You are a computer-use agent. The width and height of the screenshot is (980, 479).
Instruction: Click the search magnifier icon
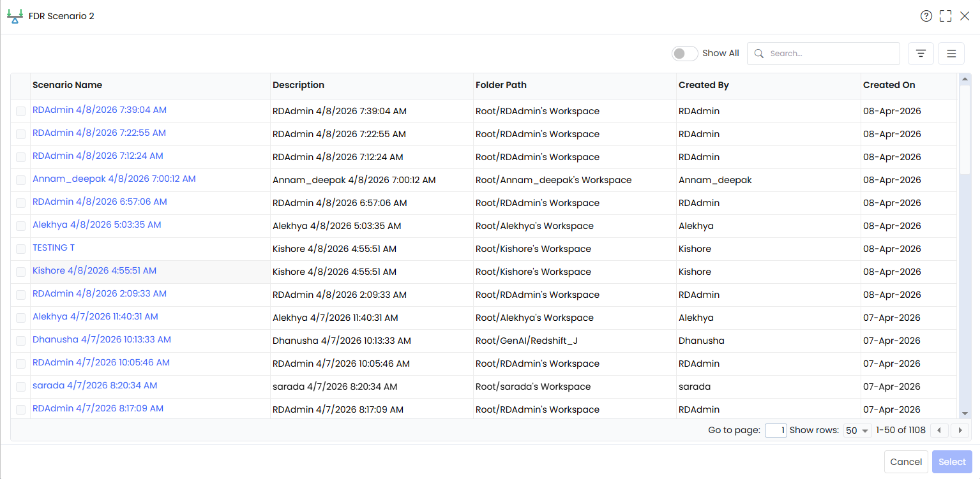pos(759,54)
